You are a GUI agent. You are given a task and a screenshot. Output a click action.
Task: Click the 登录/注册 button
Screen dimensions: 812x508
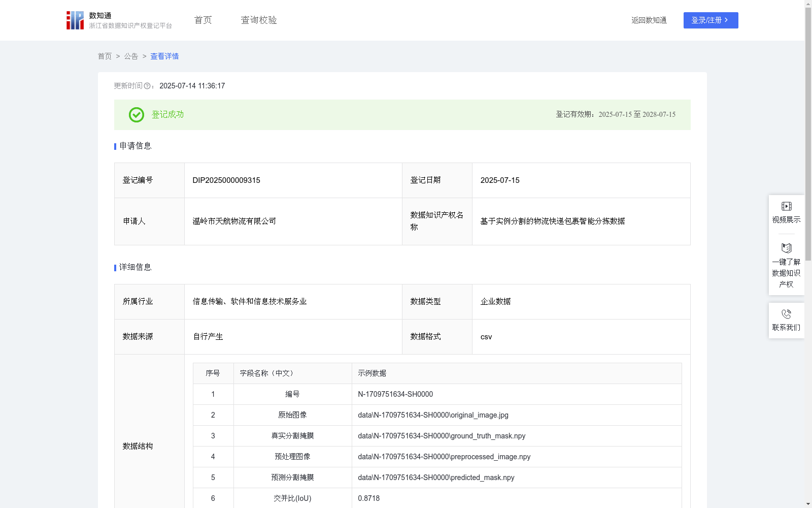click(710, 20)
